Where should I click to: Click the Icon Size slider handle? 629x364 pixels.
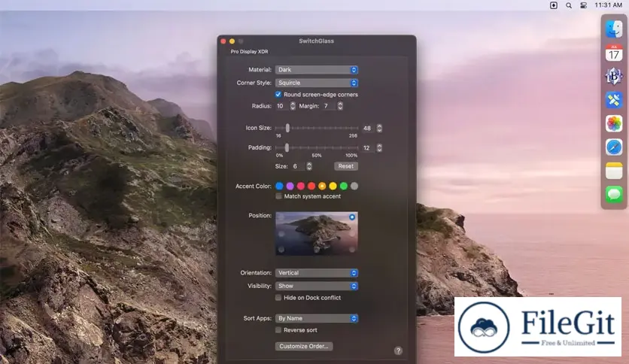click(x=287, y=128)
